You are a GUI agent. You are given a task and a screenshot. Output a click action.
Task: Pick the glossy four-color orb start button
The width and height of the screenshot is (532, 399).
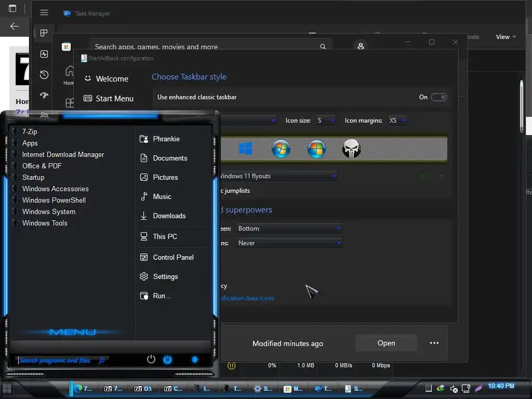316,149
